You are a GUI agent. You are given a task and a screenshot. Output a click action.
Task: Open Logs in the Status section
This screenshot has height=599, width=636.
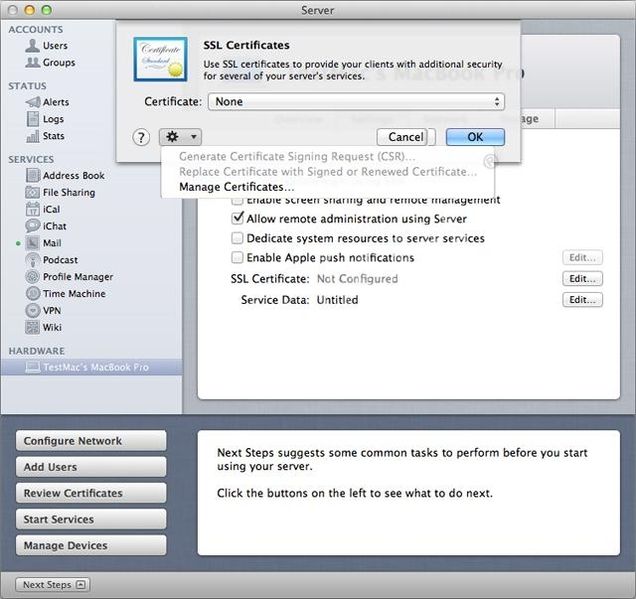45,119
